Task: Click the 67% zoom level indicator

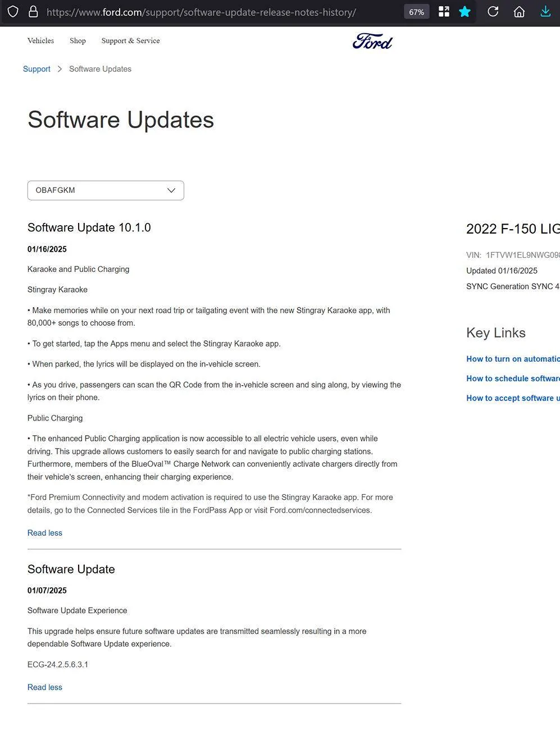Action: pyautogui.click(x=416, y=12)
